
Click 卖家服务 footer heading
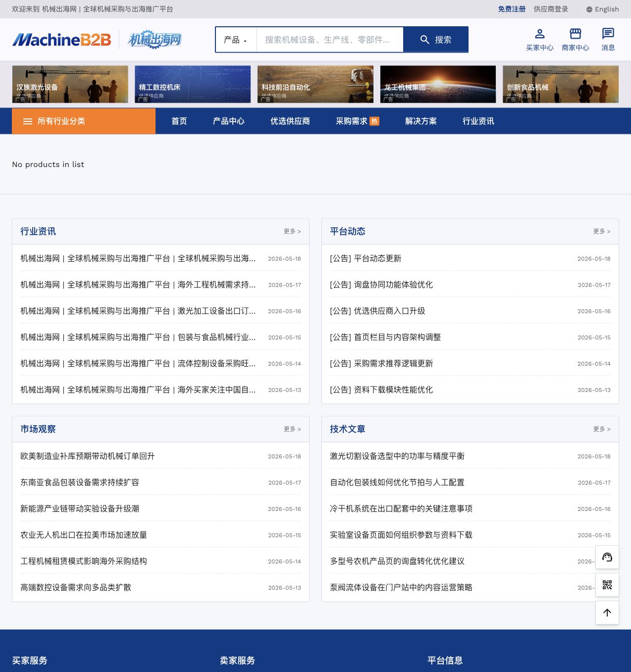point(238,661)
